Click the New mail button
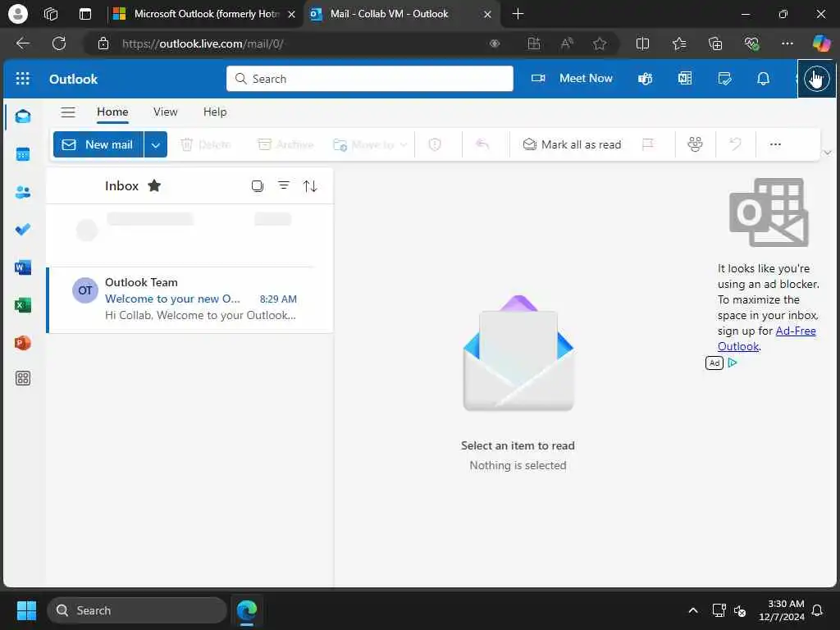Viewport: 840px width, 630px height. coord(98,144)
